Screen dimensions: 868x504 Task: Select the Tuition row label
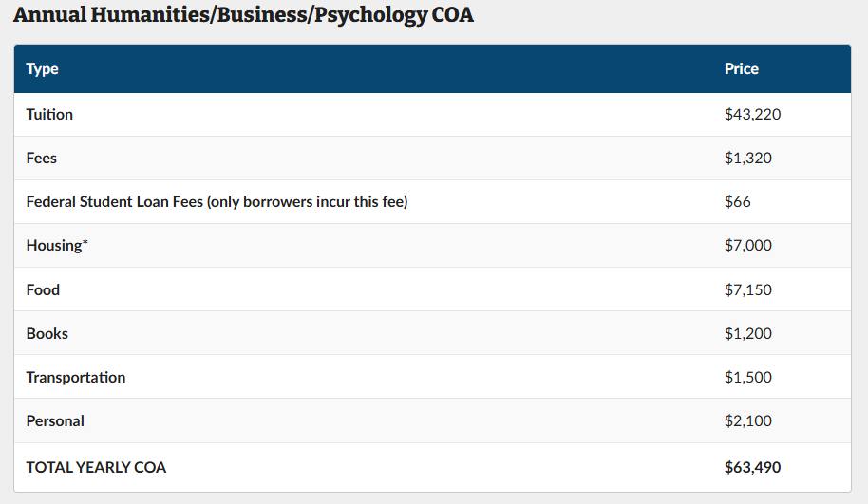pyautogui.click(x=49, y=114)
